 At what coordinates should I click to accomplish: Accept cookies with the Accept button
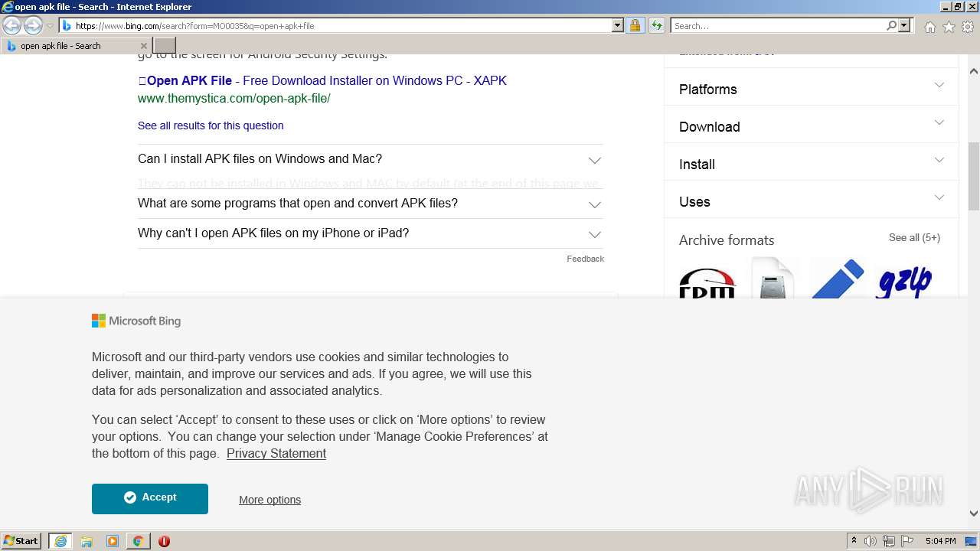pos(150,498)
